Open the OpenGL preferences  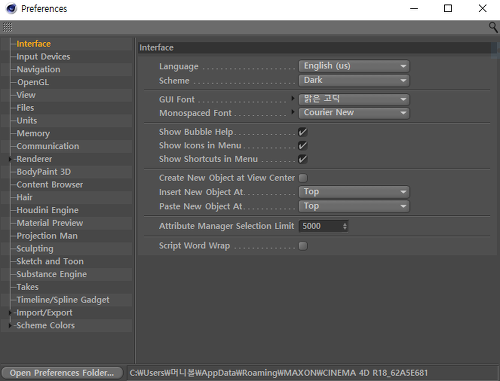(33, 82)
